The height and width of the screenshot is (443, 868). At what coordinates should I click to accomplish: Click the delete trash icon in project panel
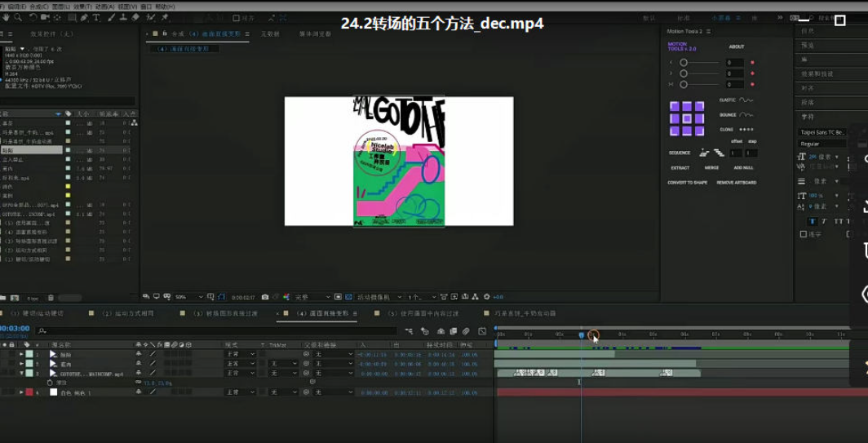click(51, 298)
